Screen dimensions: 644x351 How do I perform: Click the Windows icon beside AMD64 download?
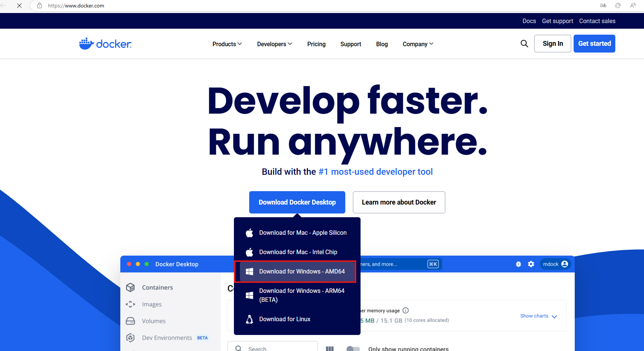[x=250, y=272]
